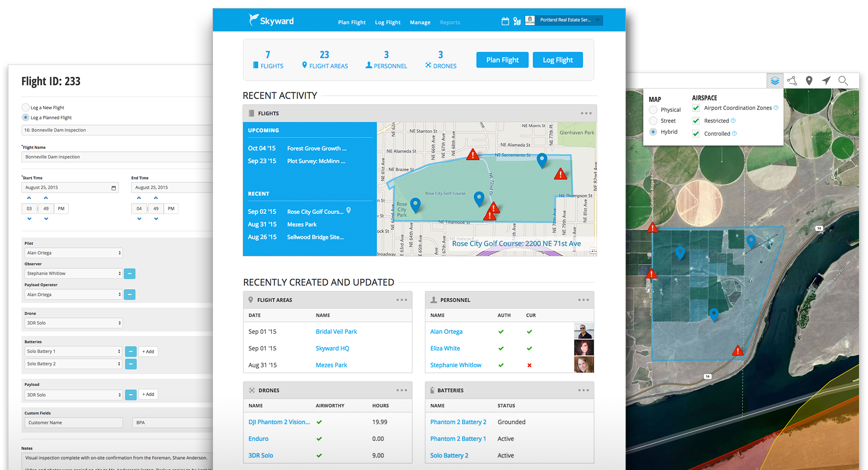
Task: Open the Manage menu item
Action: 420,22
